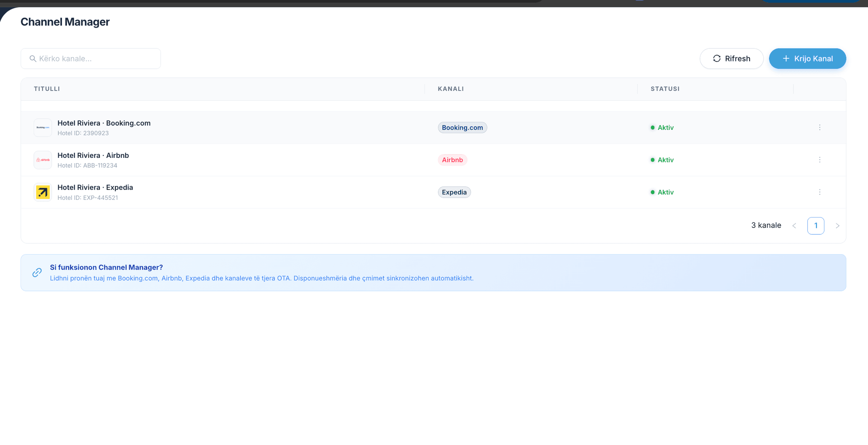
Task: Select Hotel Riviera · Booking.com title
Action: (104, 123)
